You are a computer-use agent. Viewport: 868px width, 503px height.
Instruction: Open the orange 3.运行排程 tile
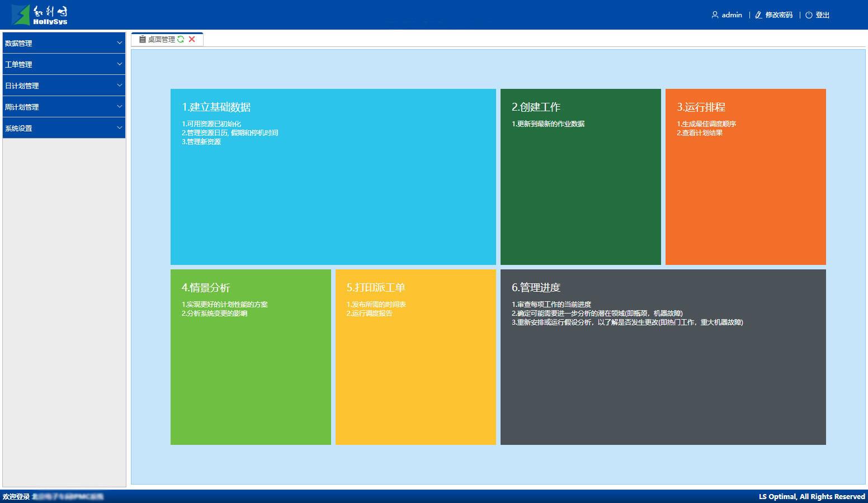point(745,177)
